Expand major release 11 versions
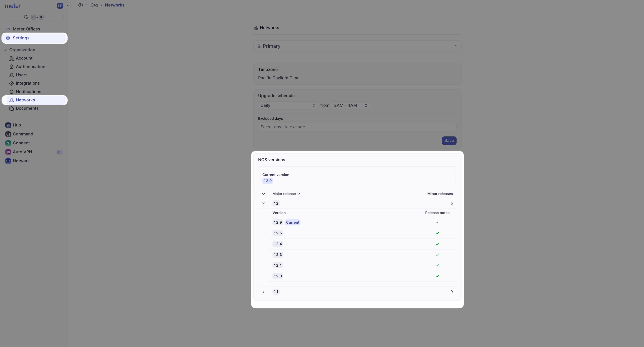 263,291
